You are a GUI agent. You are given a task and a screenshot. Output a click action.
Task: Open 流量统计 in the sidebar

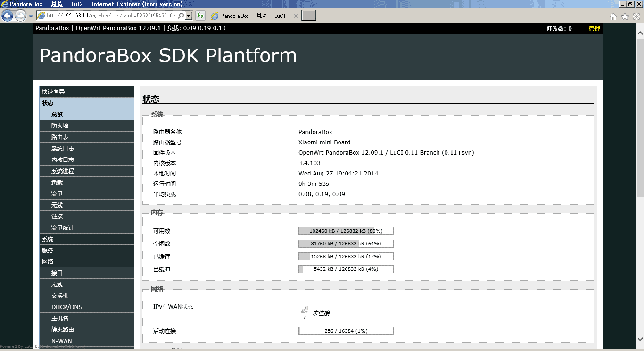coord(87,227)
